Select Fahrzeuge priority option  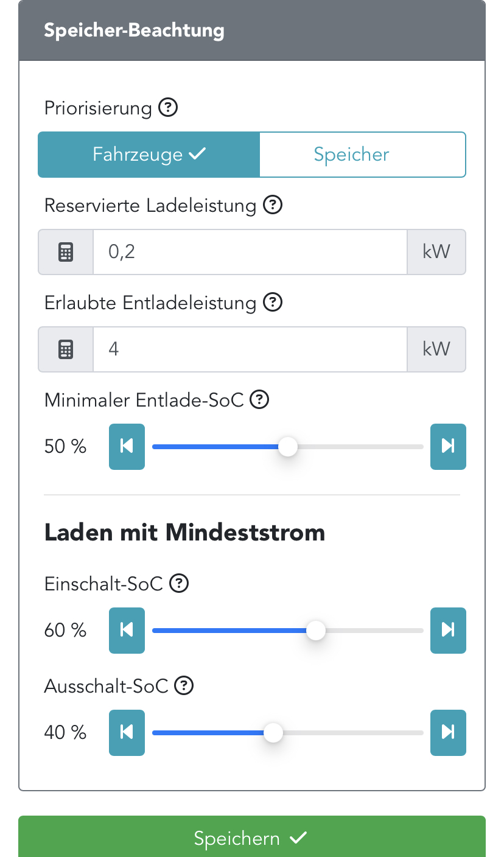click(149, 155)
